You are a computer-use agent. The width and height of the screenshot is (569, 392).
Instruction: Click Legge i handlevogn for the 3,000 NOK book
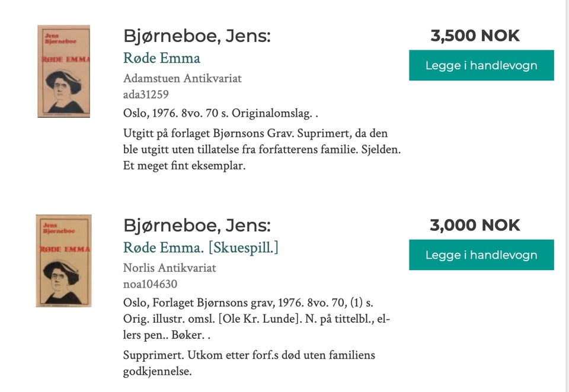(x=481, y=255)
